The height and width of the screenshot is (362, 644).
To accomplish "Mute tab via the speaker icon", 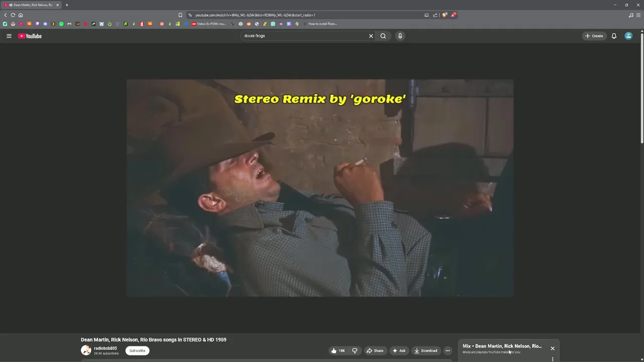I will click(11, 5).
